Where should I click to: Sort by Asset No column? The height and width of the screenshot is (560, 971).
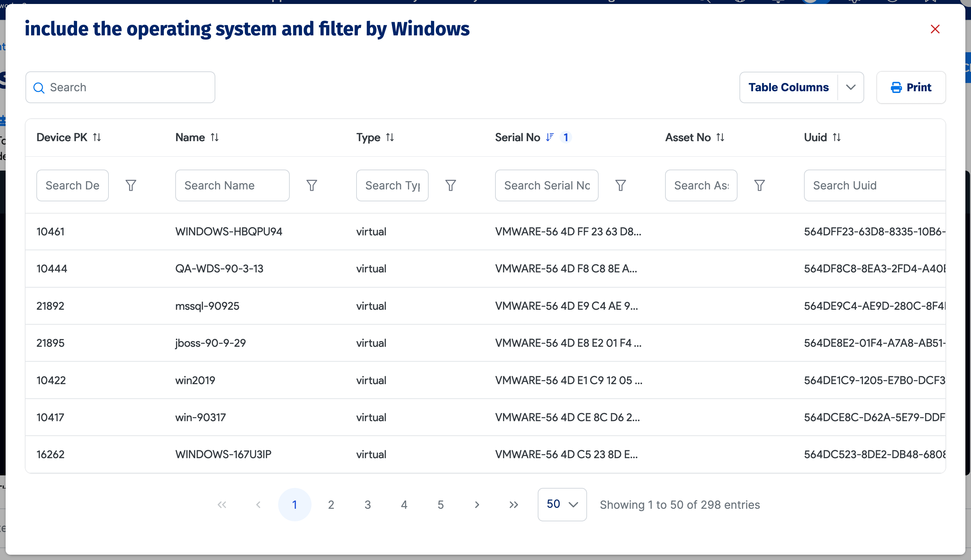(x=720, y=137)
